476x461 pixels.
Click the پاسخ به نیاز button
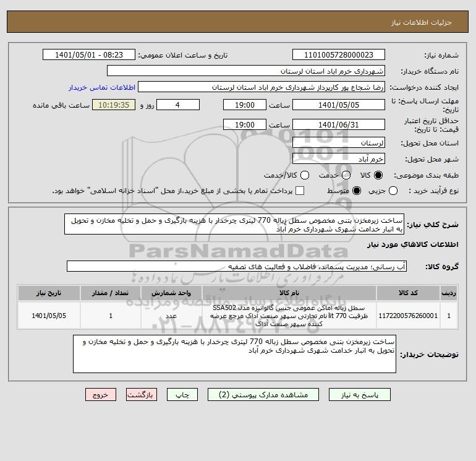[360, 395]
